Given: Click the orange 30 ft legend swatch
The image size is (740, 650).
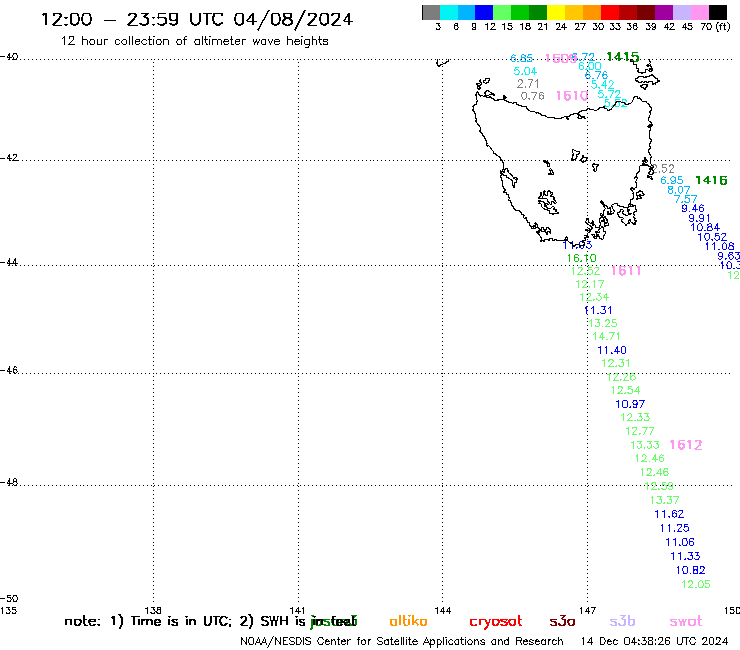Looking at the screenshot, I should point(592,12).
